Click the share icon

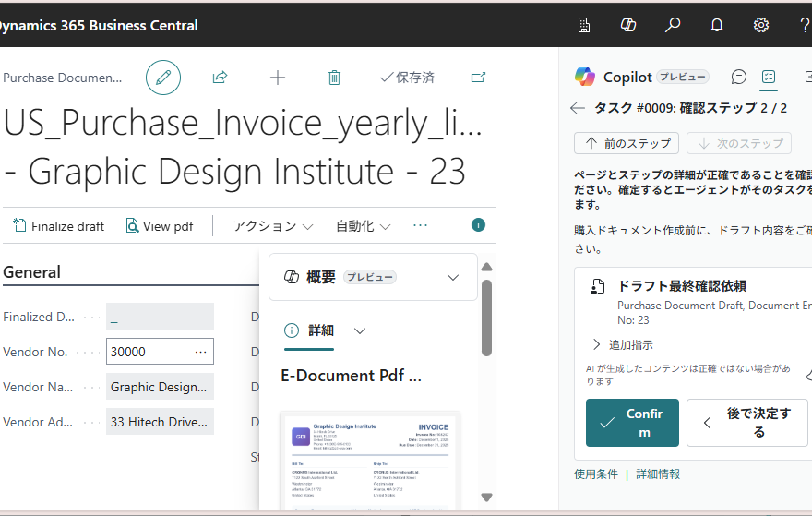[x=221, y=78]
